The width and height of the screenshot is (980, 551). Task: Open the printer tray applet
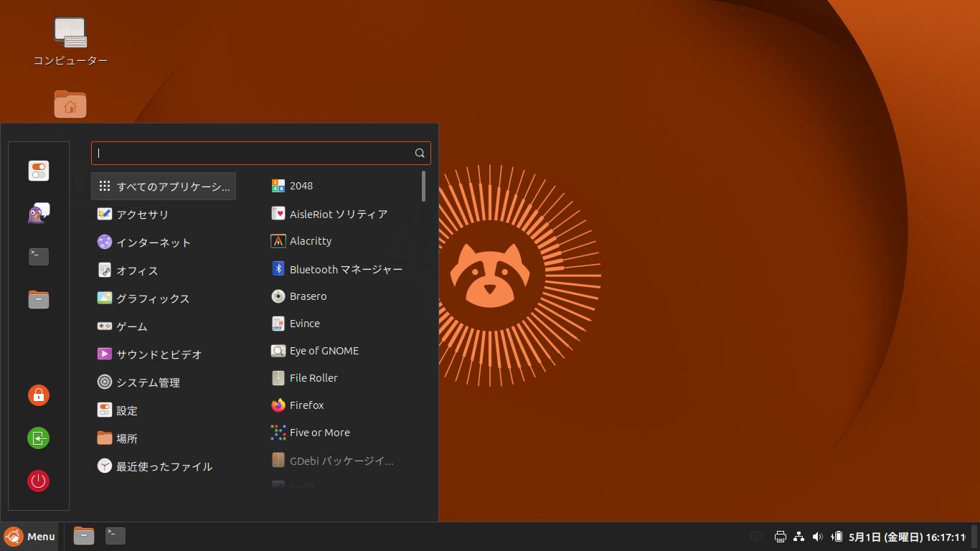pos(781,537)
